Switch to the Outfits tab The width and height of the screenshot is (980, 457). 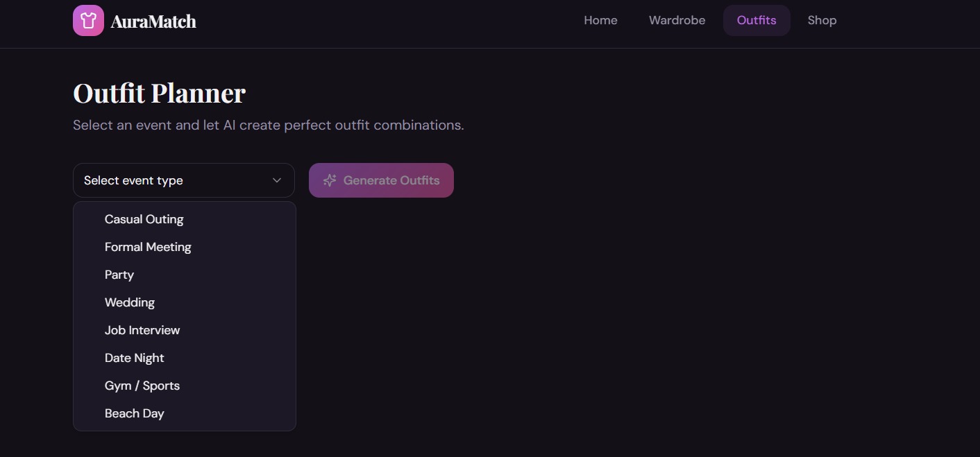click(757, 20)
